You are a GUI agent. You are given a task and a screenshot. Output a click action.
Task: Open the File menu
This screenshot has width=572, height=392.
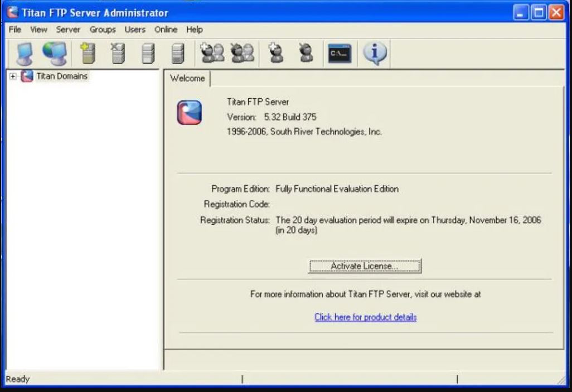(14, 30)
